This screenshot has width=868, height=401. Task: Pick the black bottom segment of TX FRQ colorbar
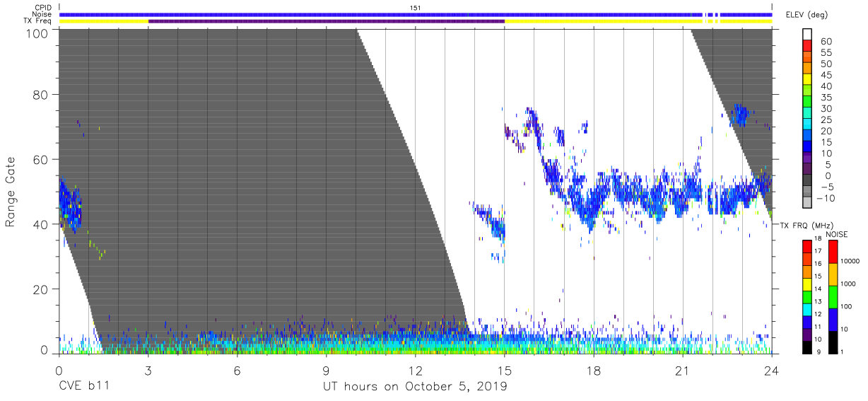(x=807, y=347)
